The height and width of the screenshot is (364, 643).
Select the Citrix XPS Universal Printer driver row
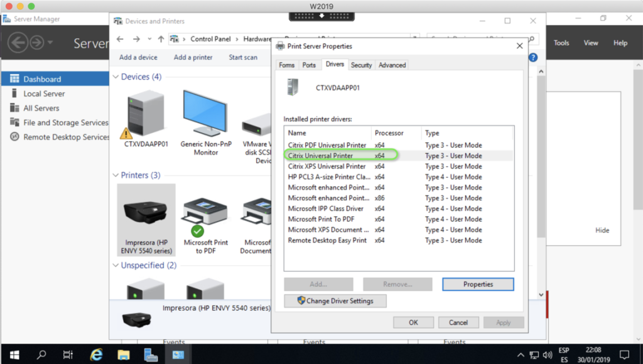click(327, 166)
